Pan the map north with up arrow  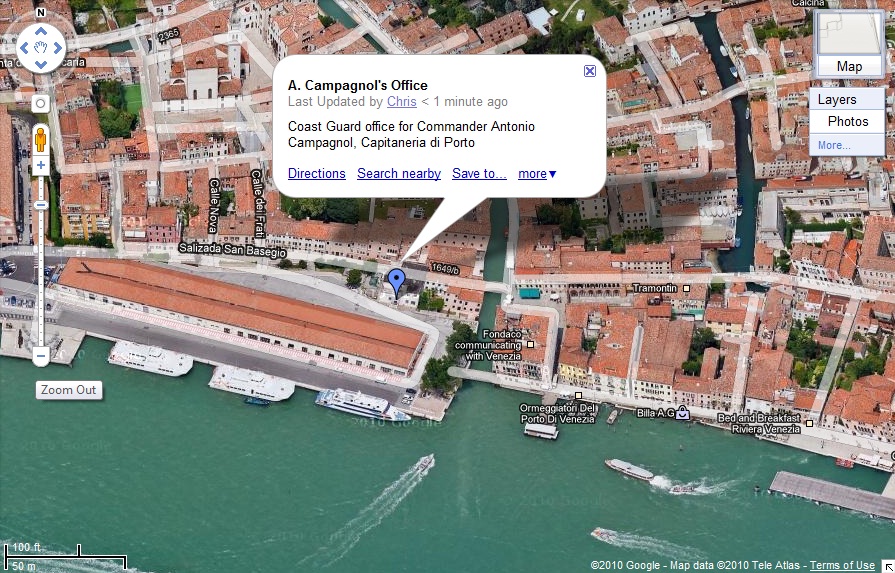tap(41, 31)
